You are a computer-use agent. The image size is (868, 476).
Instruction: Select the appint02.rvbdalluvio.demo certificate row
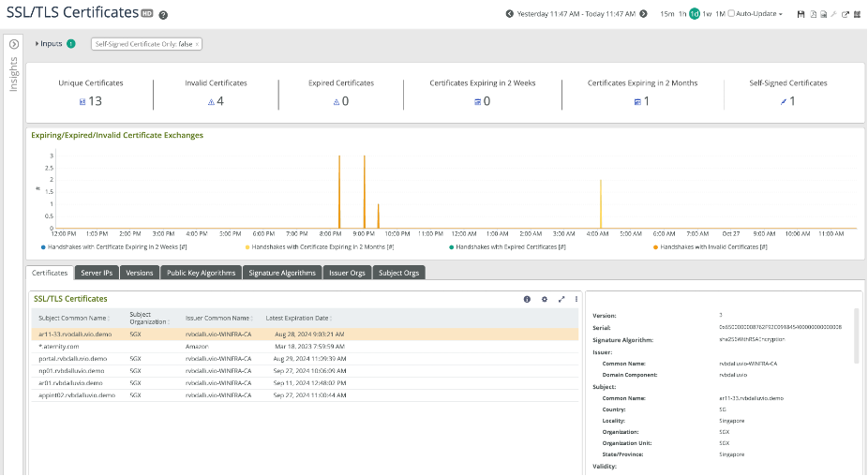point(305,395)
